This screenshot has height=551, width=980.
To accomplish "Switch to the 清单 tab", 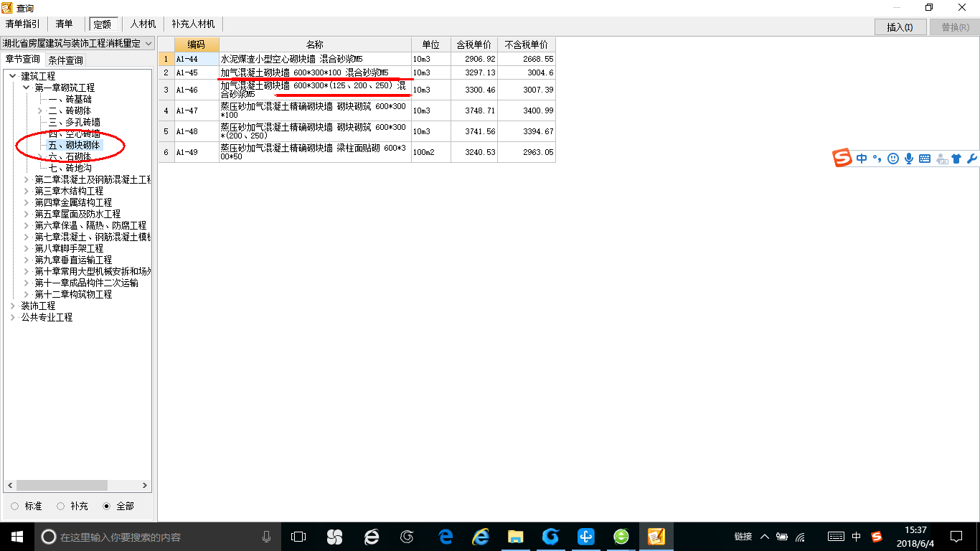I will [x=65, y=24].
